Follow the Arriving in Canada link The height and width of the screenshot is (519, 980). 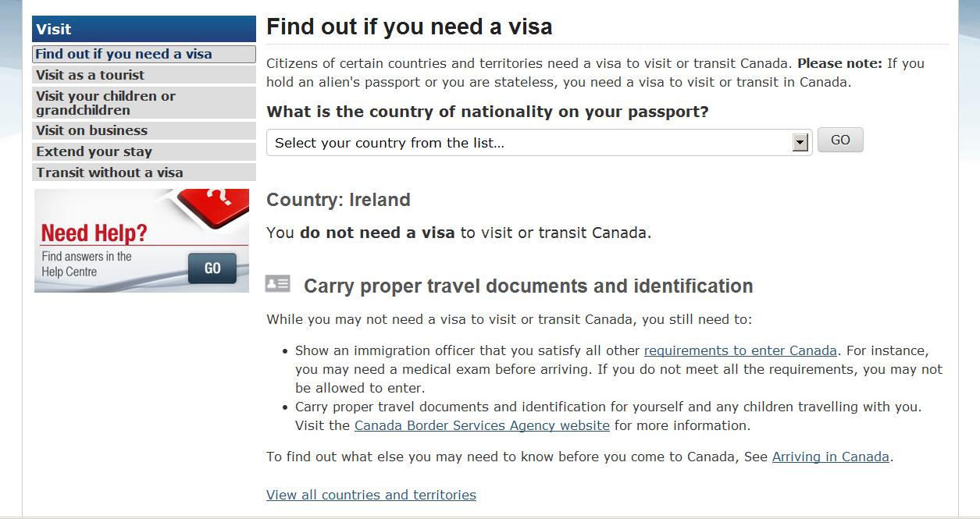pos(831,457)
